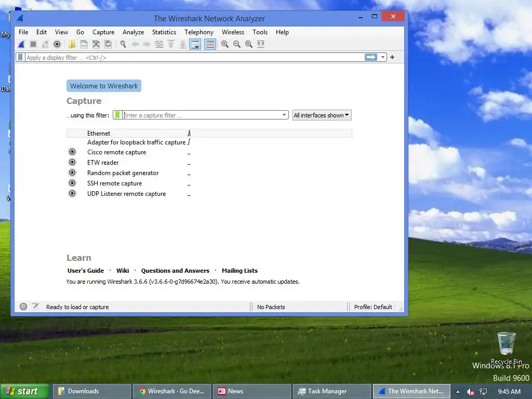Switch to Task Manager in the taskbar
This screenshot has width=532, height=399.
click(332, 391)
